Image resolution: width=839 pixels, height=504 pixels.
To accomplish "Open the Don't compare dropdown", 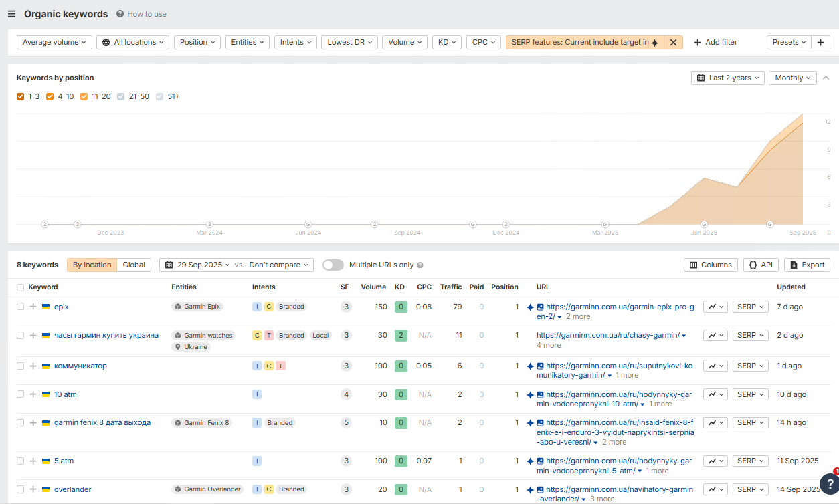I will click(280, 265).
